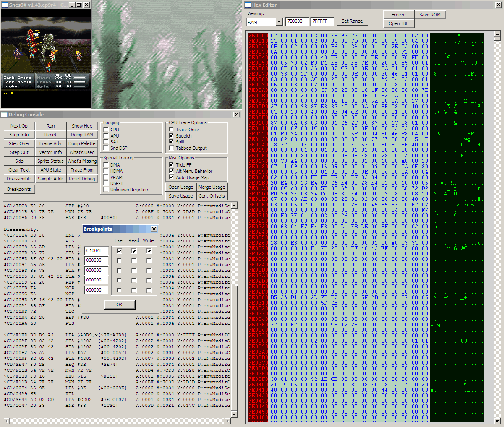
Task: Uncheck Exec for breakpoint C100AF
Action: click(120, 251)
